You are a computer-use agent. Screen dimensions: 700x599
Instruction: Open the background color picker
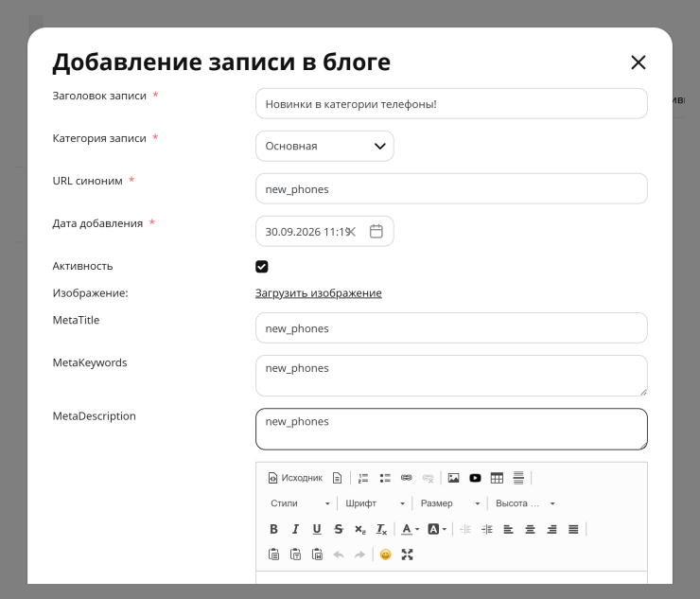[x=437, y=529]
